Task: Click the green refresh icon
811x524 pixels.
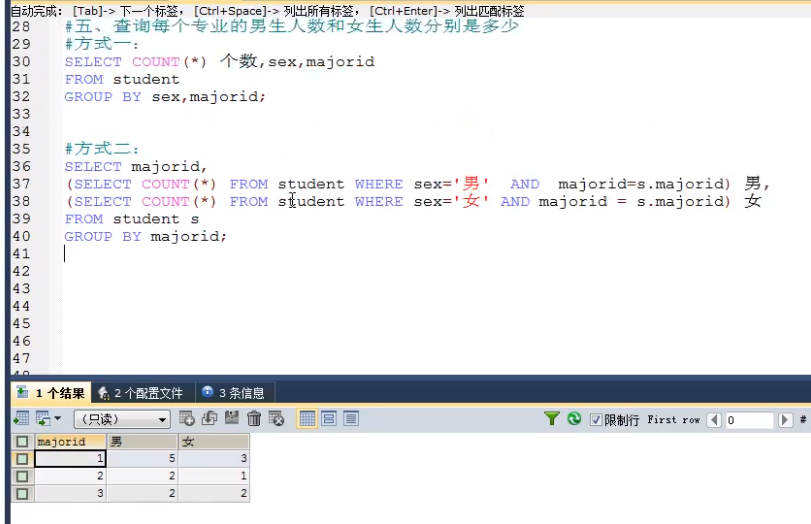Action: pos(574,418)
